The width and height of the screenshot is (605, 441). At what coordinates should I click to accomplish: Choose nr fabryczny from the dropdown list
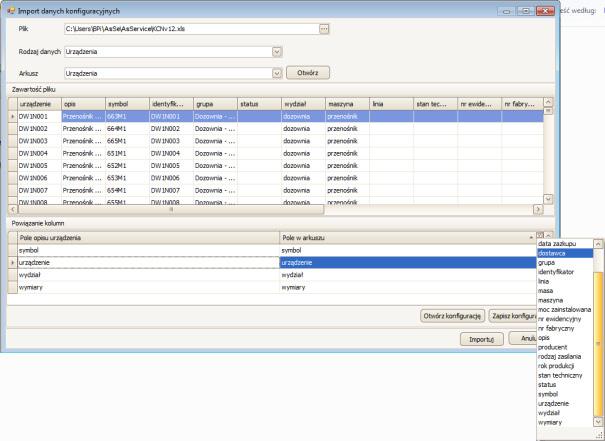565,328
